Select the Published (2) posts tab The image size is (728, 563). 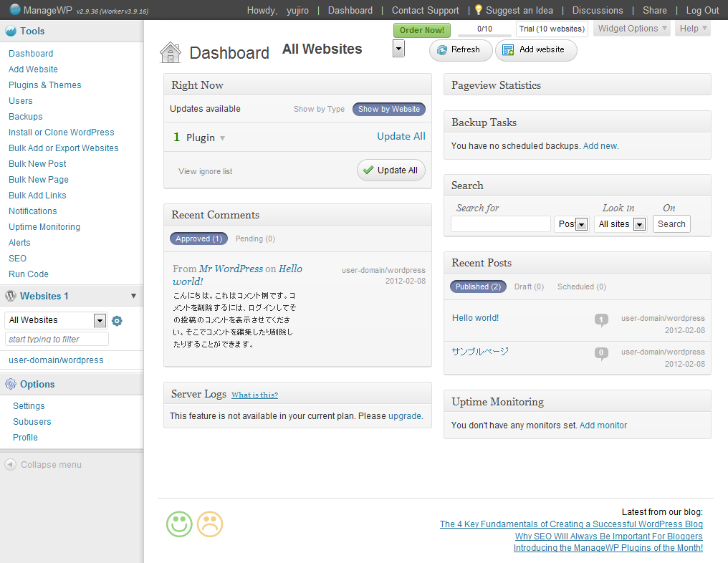pos(478,287)
